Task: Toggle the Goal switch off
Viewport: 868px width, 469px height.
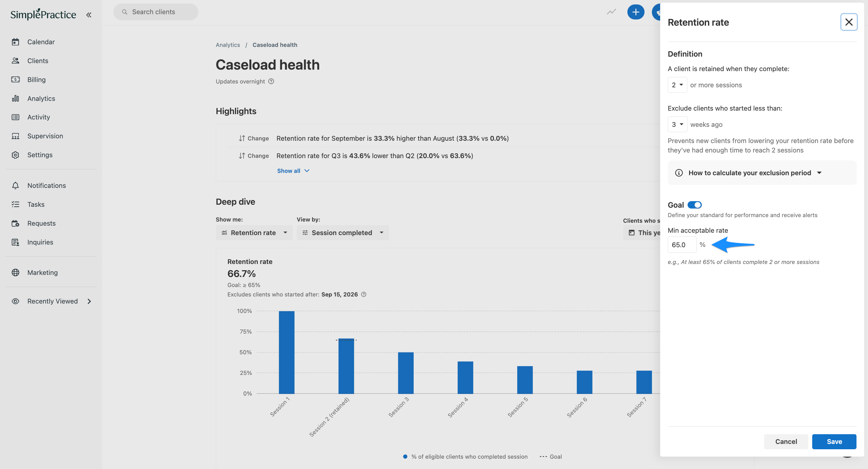Action: tap(694, 205)
